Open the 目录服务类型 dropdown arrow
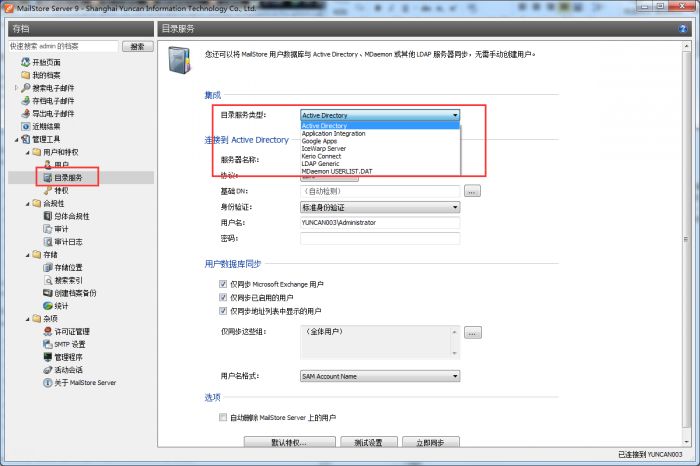This screenshot has height=466, width=700. click(x=455, y=115)
